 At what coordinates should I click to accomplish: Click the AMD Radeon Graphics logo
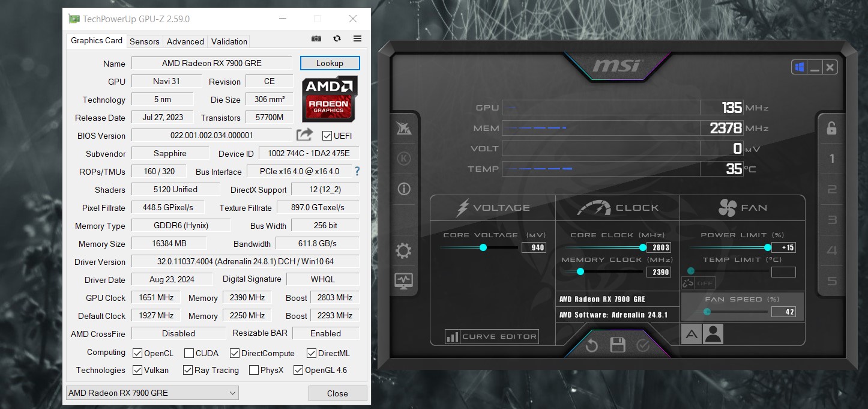coord(330,98)
